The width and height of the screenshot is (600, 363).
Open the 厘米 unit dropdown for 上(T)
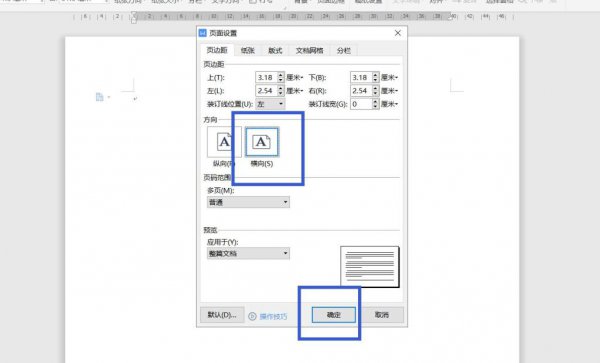(295, 78)
